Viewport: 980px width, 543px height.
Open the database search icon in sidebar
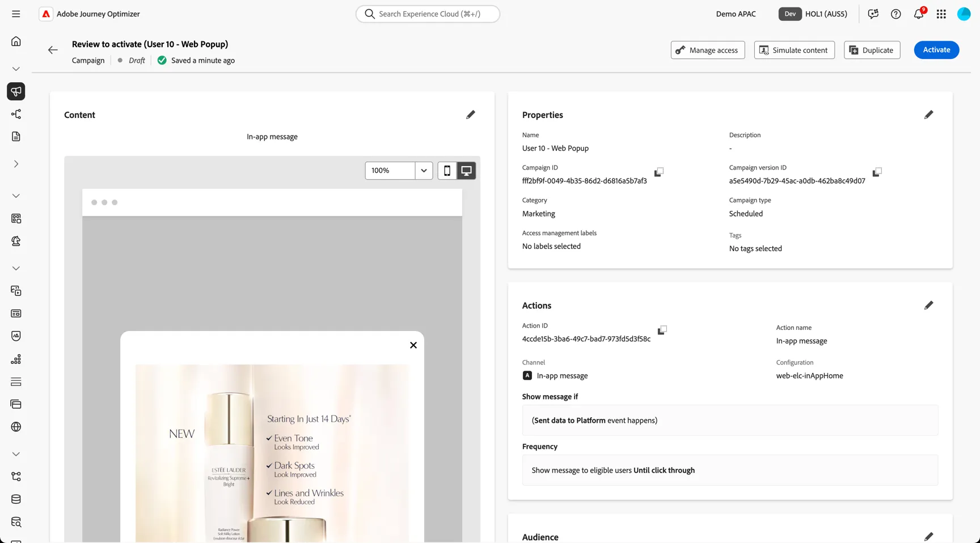point(16,522)
